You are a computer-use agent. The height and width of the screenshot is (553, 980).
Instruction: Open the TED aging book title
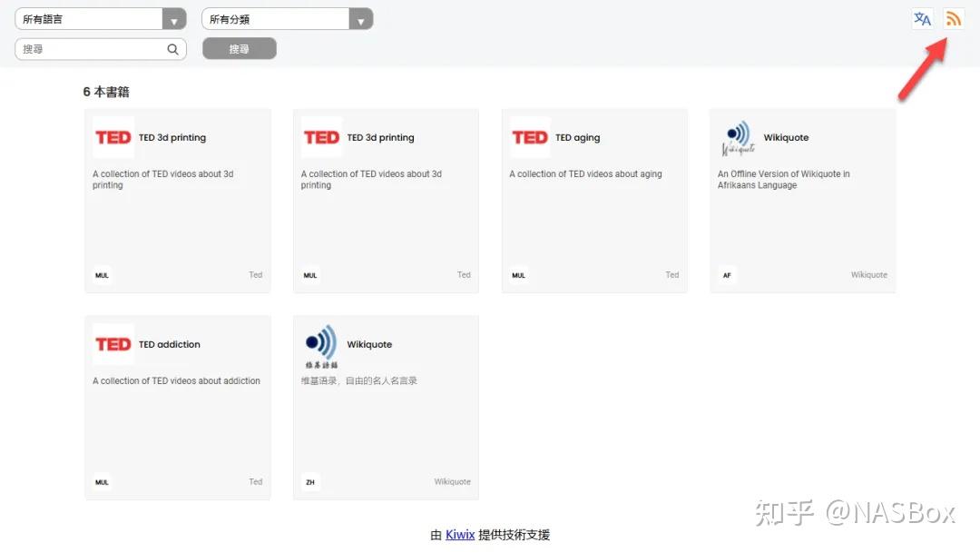click(x=577, y=138)
